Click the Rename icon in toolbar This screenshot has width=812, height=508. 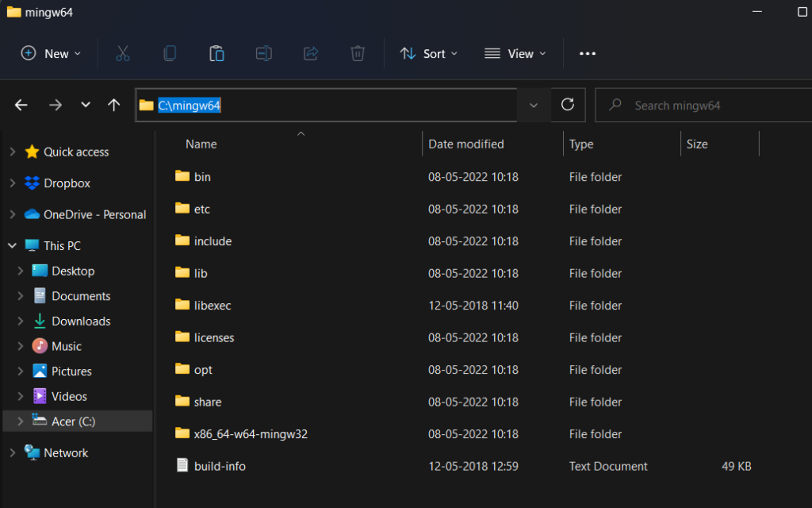[x=264, y=54]
